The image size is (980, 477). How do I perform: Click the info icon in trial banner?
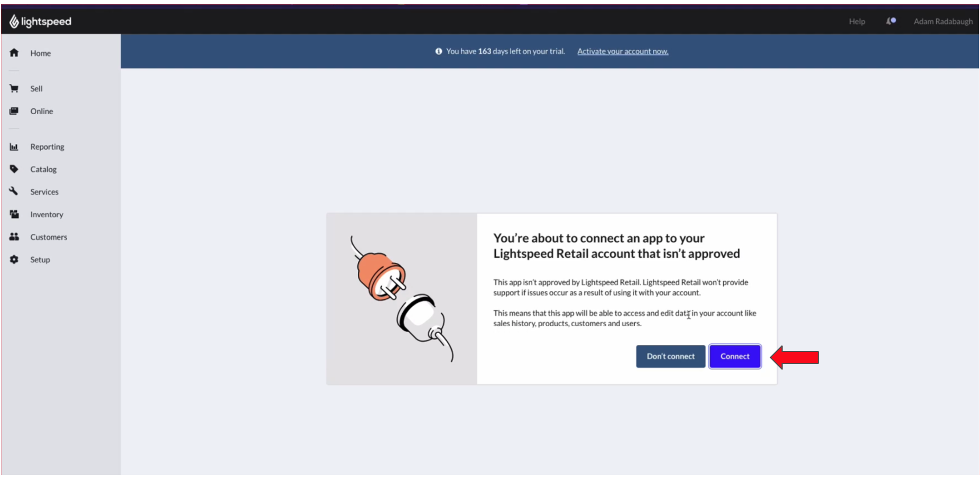pos(439,51)
